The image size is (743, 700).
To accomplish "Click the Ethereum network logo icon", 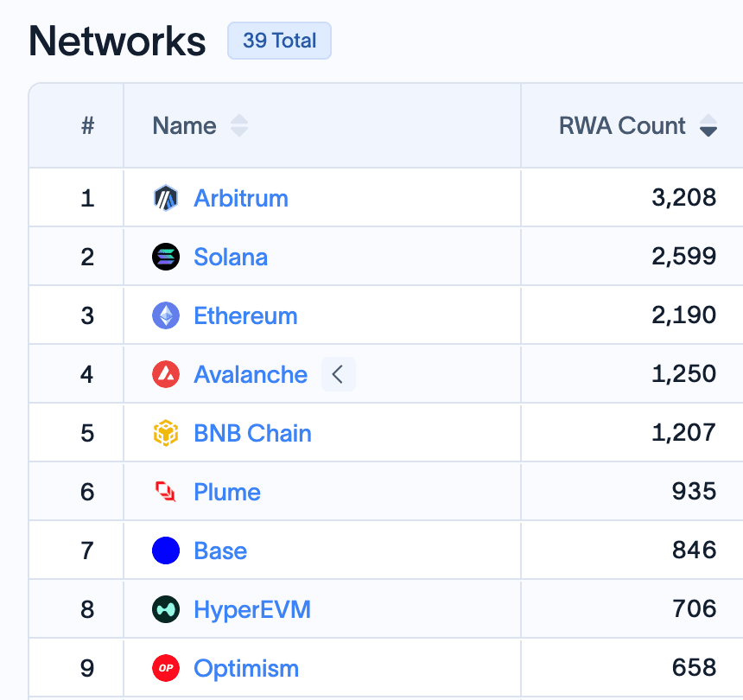I will 166,315.
